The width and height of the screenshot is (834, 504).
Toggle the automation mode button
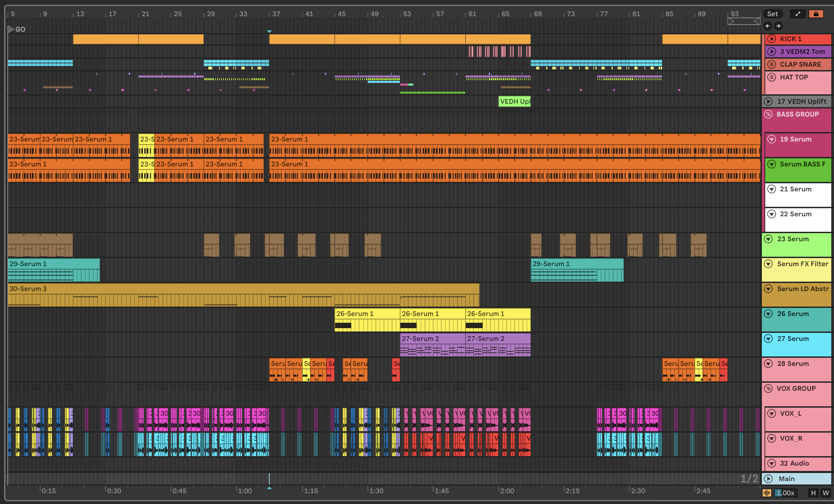point(798,14)
